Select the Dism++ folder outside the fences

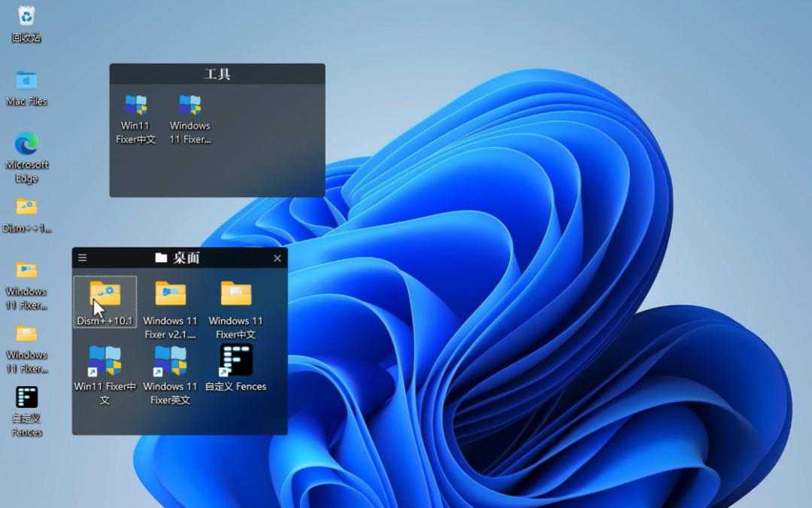tap(26, 207)
